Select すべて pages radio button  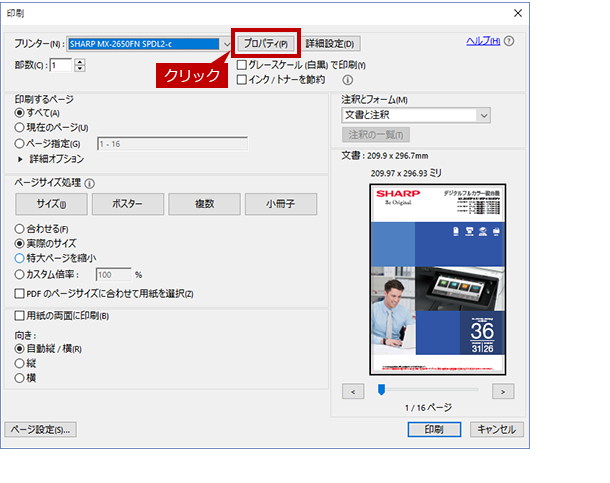(19, 113)
